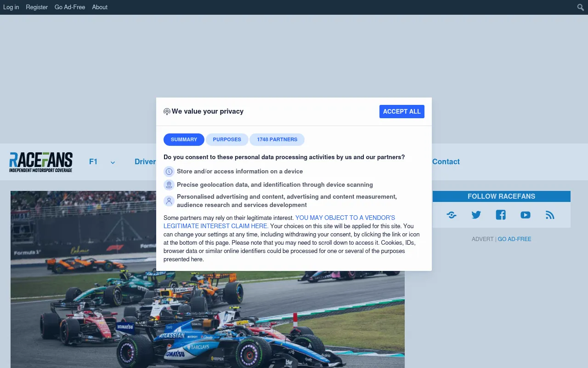Click 'Precise geolocation data' purpose text

tap(275, 185)
